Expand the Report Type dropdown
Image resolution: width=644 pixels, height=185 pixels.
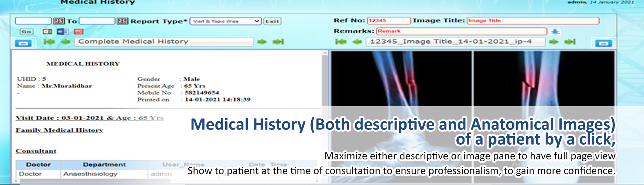pos(226,21)
